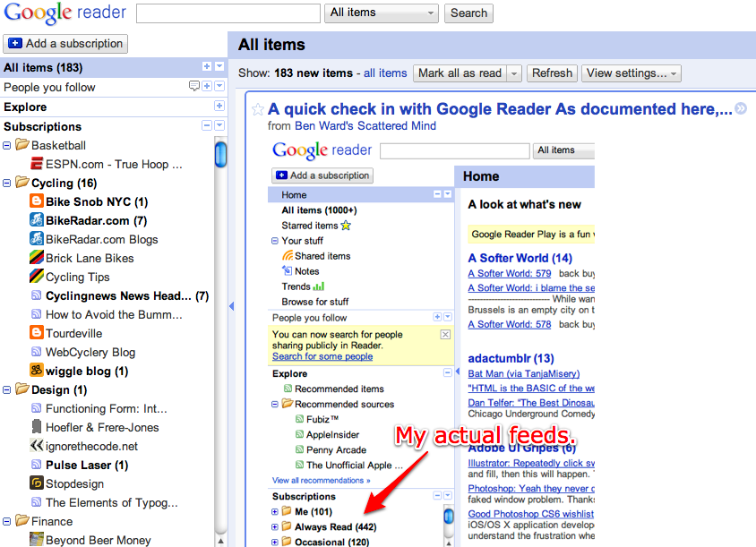Click the comment bubble icon beside People you follow
Viewport: 756px width, 547px height.
pos(194,86)
